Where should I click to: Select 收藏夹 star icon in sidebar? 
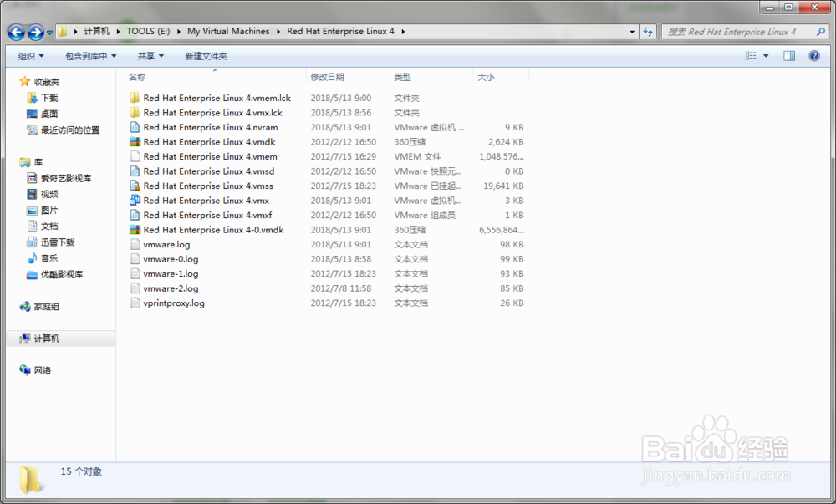[24, 82]
